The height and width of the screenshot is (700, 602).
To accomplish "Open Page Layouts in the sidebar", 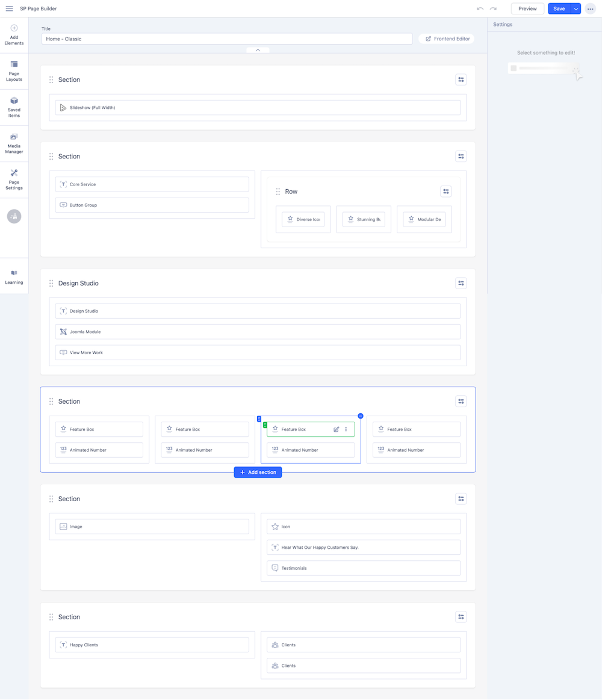I will point(14,71).
